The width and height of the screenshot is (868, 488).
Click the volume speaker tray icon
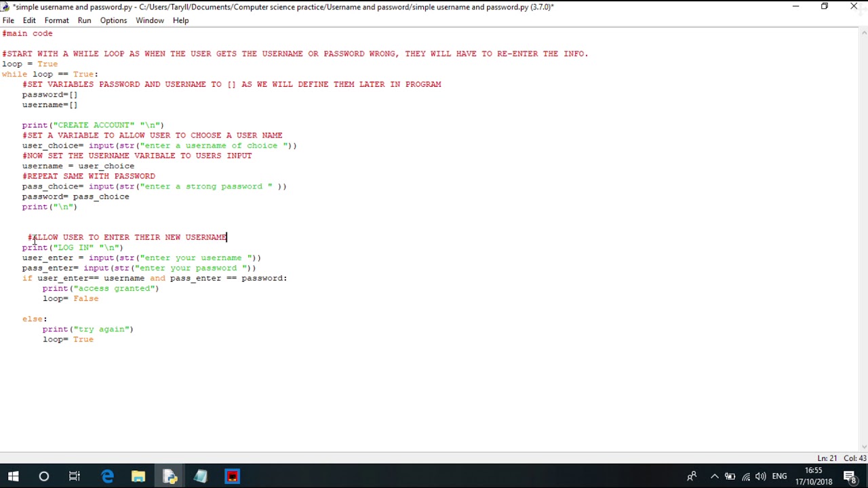pos(761,476)
